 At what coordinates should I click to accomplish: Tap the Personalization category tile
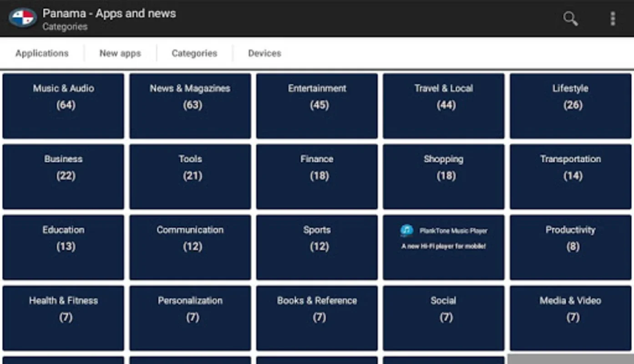click(x=190, y=318)
